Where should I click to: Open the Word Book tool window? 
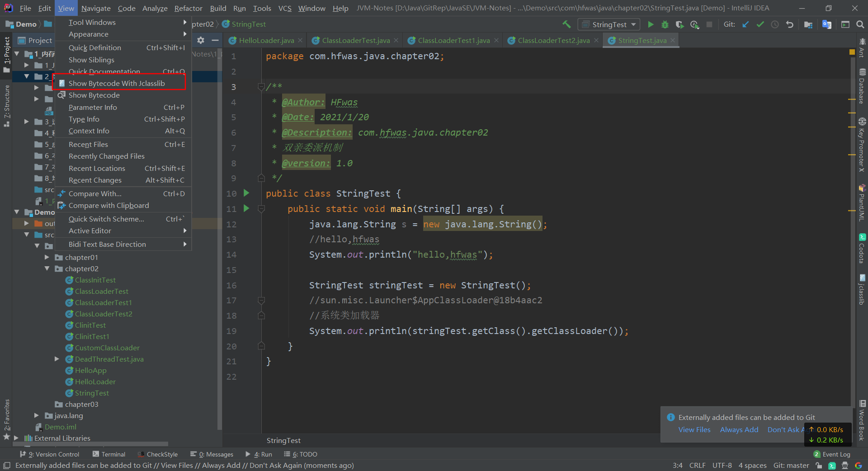coord(862,420)
